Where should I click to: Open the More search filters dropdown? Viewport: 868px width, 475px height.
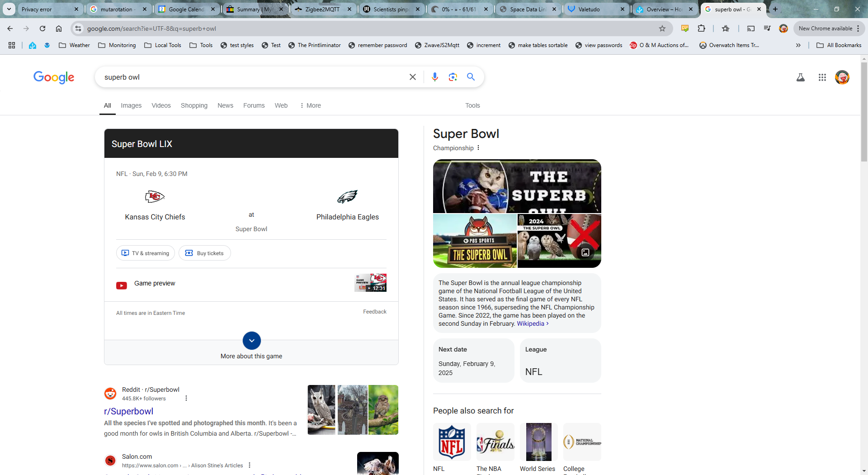point(310,105)
